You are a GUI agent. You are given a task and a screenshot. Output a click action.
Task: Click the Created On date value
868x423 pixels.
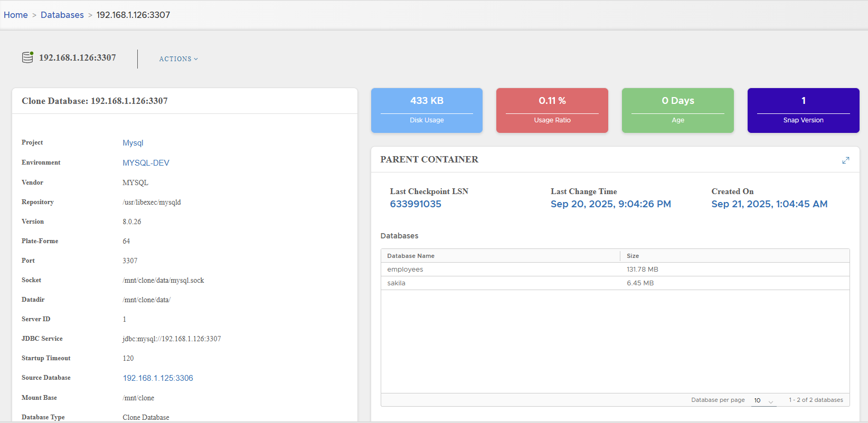click(769, 204)
